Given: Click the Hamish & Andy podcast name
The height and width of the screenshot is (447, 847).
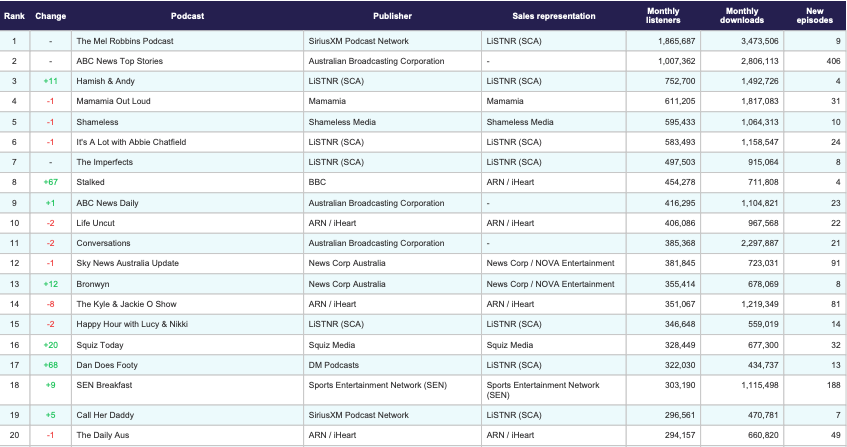Looking at the screenshot, I should pyautogui.click(x=105, y=81).
